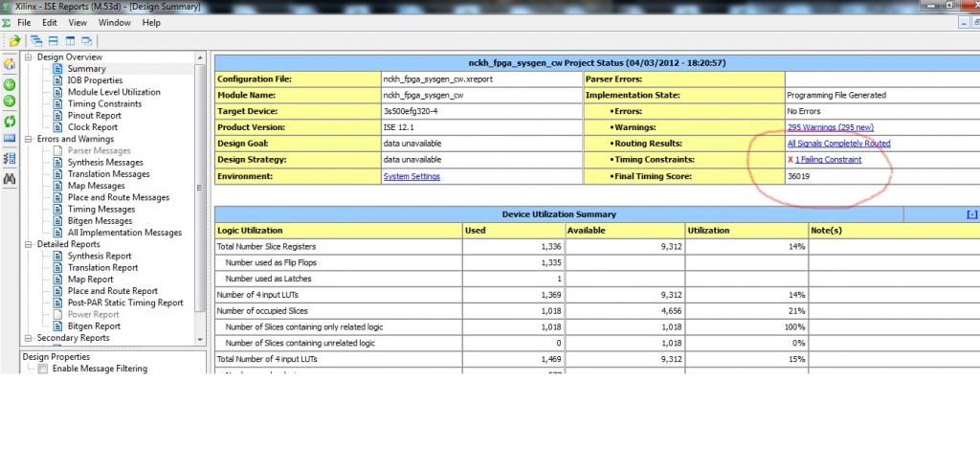Open the 1 Failing Constraint link
The width and height of the screenshot is (980, 449).
[828, 160]
